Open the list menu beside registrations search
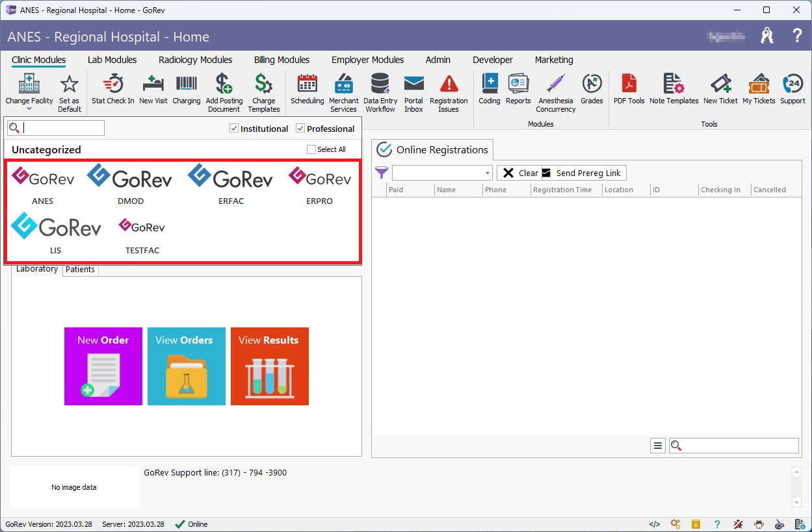The height and width of the screenshot is (532, 812). (x=658, y=446)
